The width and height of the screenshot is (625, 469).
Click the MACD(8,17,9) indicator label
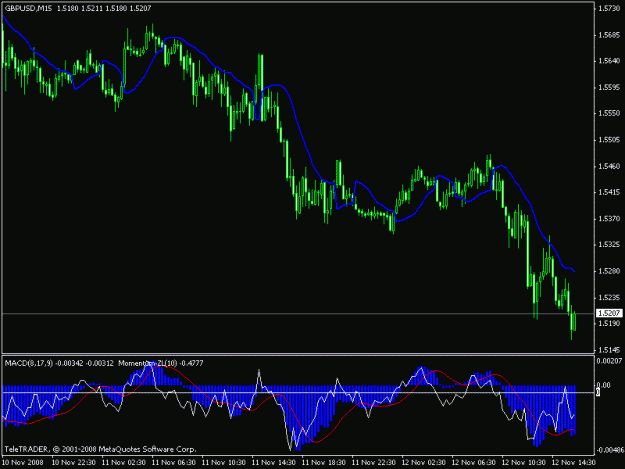pyautogui.click(x=28, y=363)
